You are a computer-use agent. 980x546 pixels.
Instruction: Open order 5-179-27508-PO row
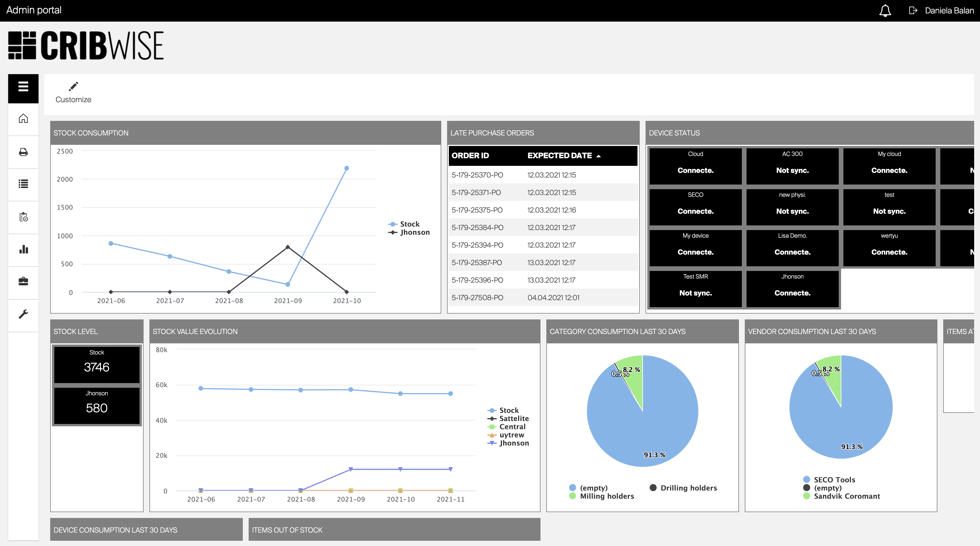coord(477,298)
